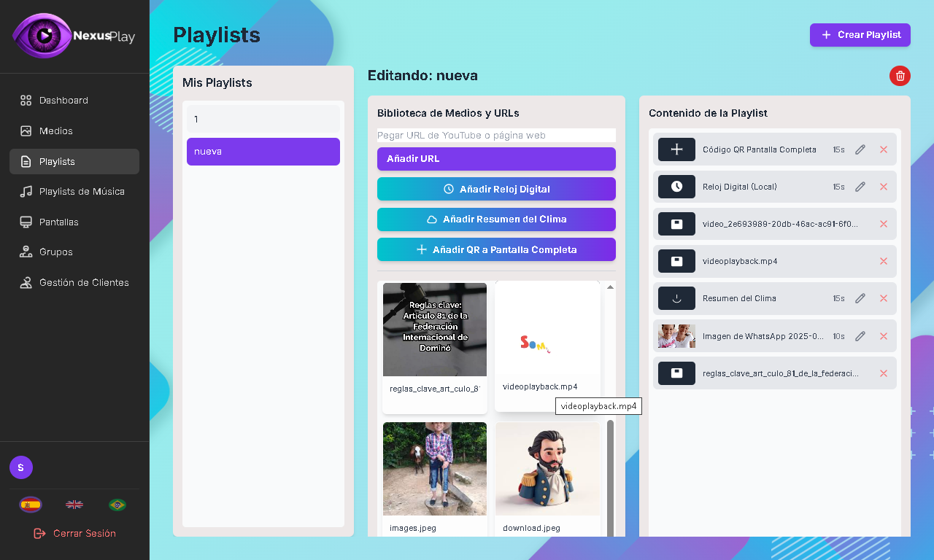Click Añadir QR a Pantalla Completa
This screenshot has height=560, width=934.
point(496,249)
